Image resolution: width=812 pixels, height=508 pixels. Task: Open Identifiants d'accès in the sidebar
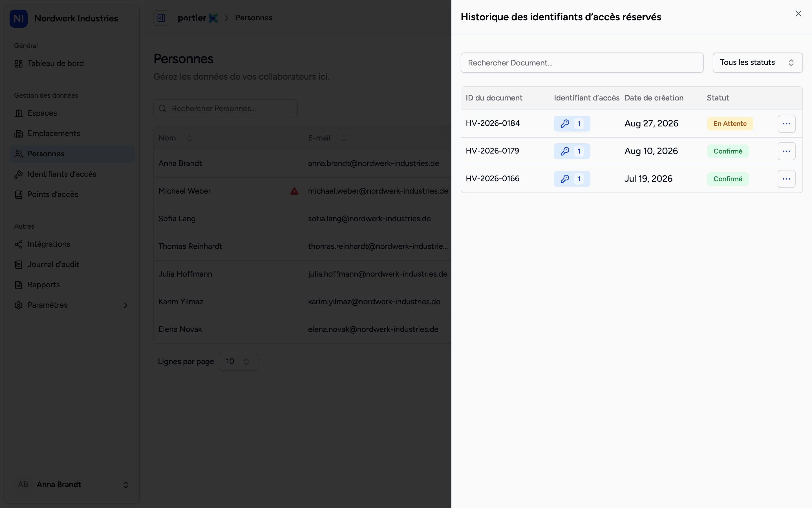[72, 174]
